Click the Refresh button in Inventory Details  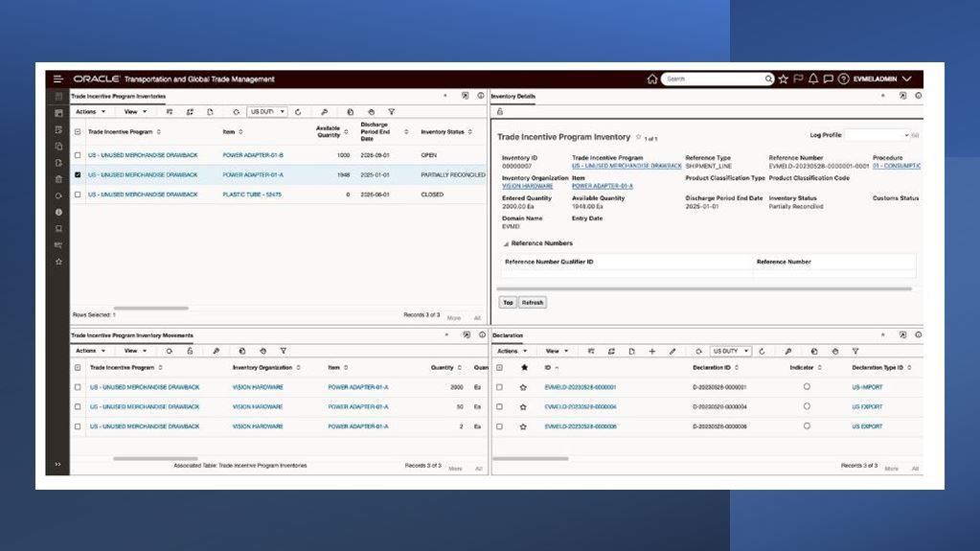click(x=532, y=303)
